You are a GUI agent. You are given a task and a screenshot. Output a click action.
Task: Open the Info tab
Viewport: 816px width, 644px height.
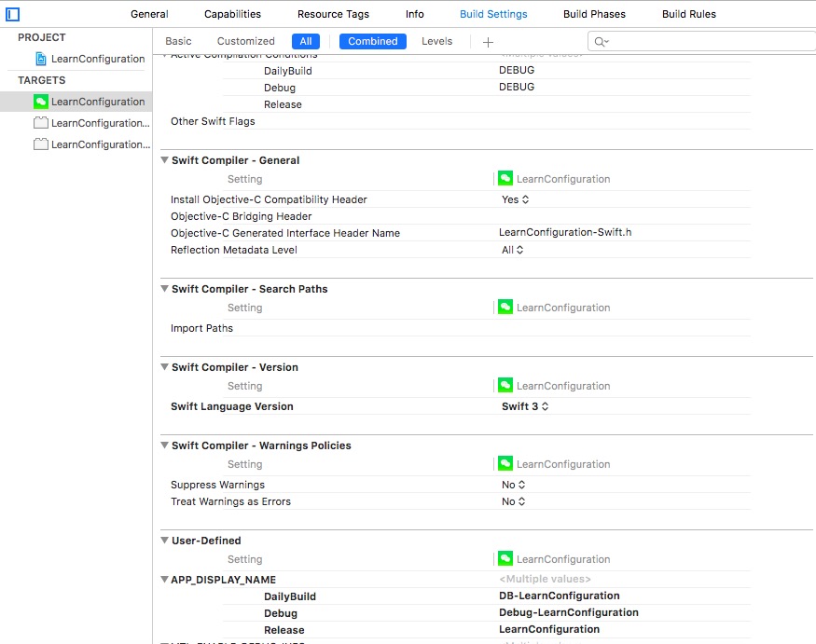tap(415, 14)
